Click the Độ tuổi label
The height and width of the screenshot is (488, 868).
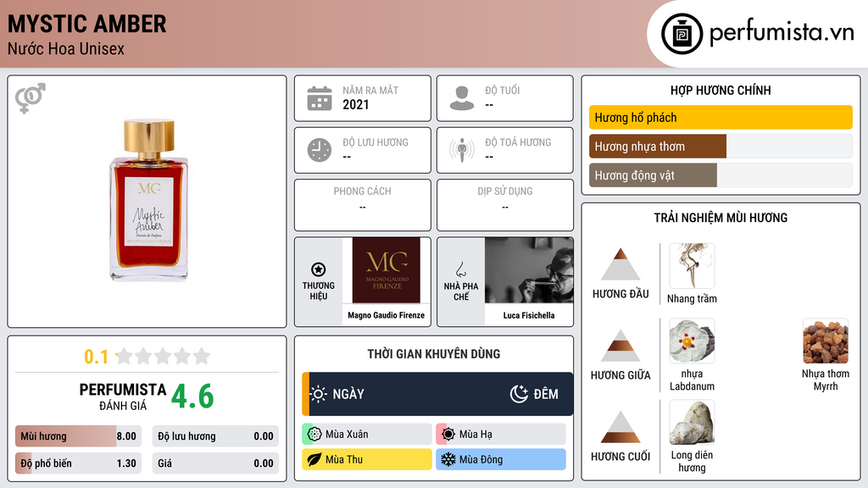[503, 90]
